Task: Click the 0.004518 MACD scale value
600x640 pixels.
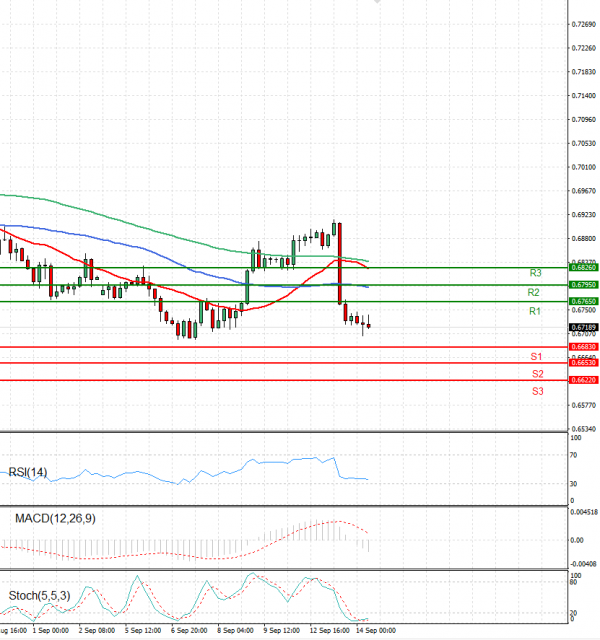Action: [x=584, y=512]
